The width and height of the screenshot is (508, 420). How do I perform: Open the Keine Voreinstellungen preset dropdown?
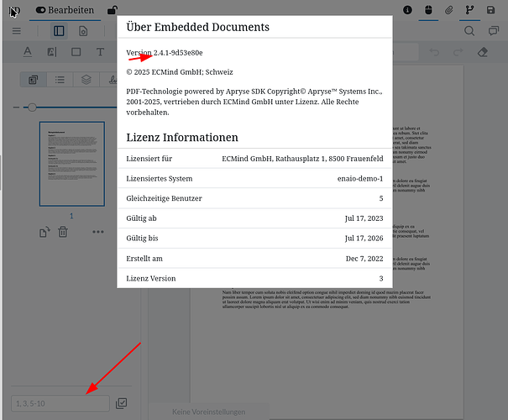pos(208,412)
